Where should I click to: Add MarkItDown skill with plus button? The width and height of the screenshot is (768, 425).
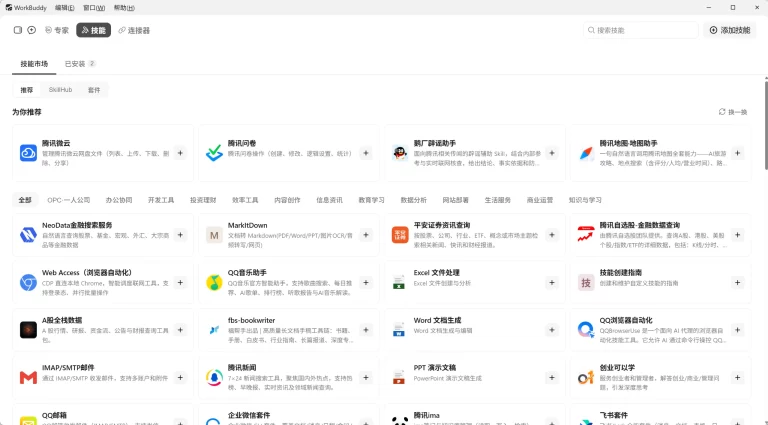[x=366, y=235]
